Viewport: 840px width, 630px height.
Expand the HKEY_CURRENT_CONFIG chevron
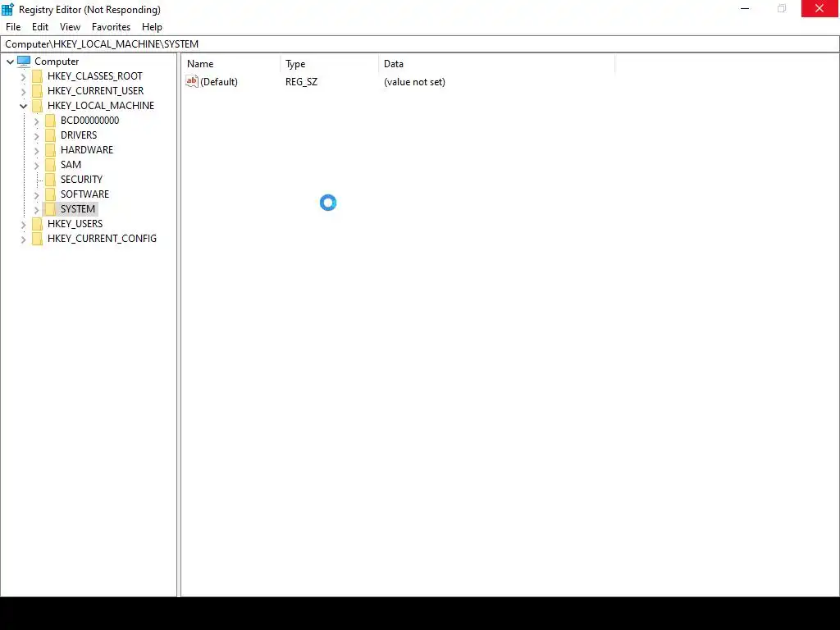[x=23, y=239]
